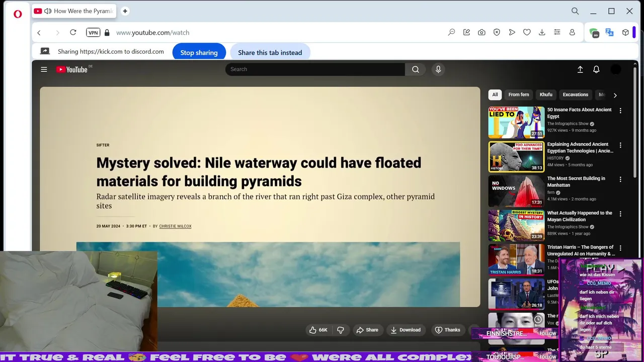
Task: Open the HISTORY Egyptian Technologies thumbnail
Action: coord(516,157)
